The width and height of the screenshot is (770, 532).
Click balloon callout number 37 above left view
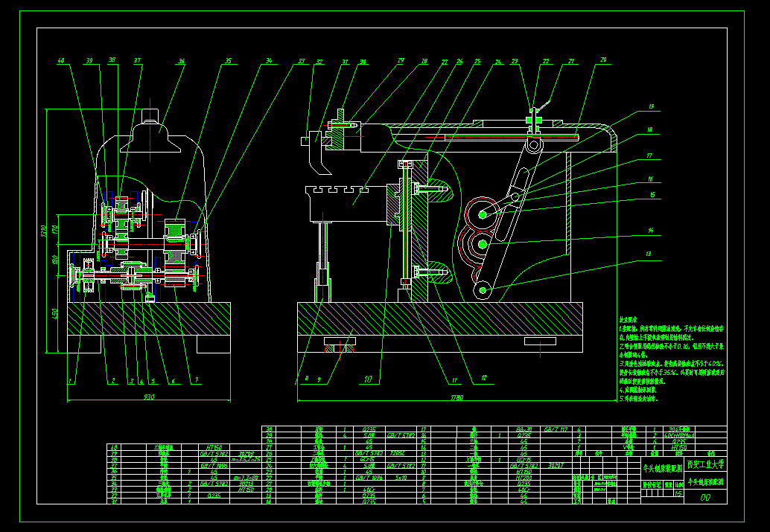(x=138, y=61)
